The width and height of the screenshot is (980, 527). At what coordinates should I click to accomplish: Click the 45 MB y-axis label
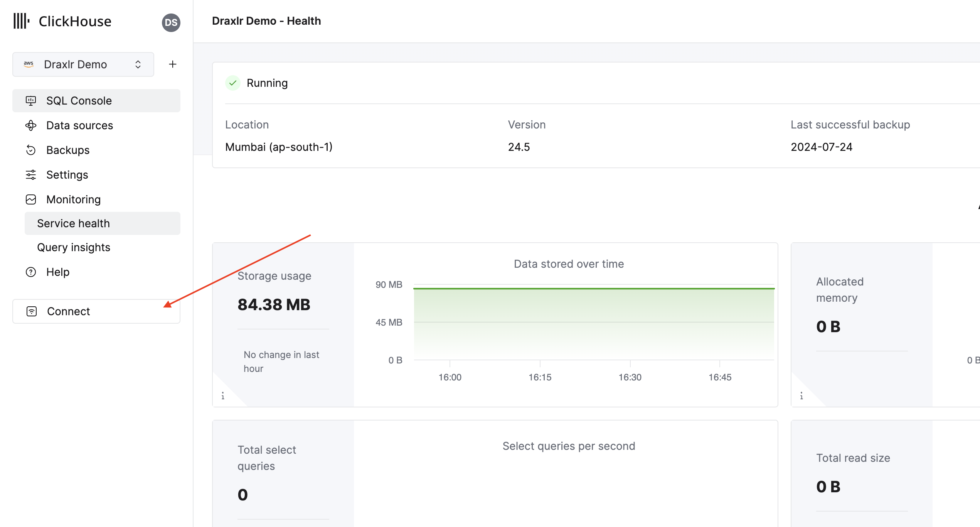(389, 322)
